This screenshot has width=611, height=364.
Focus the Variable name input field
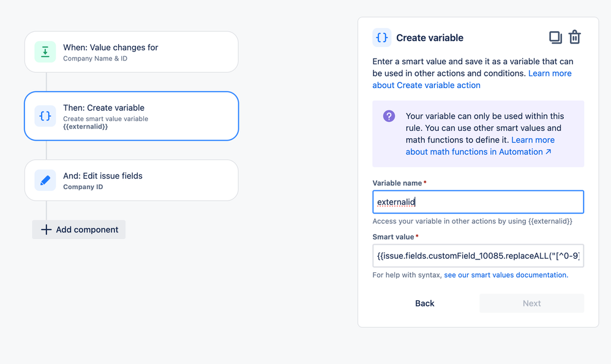[478, 202]
